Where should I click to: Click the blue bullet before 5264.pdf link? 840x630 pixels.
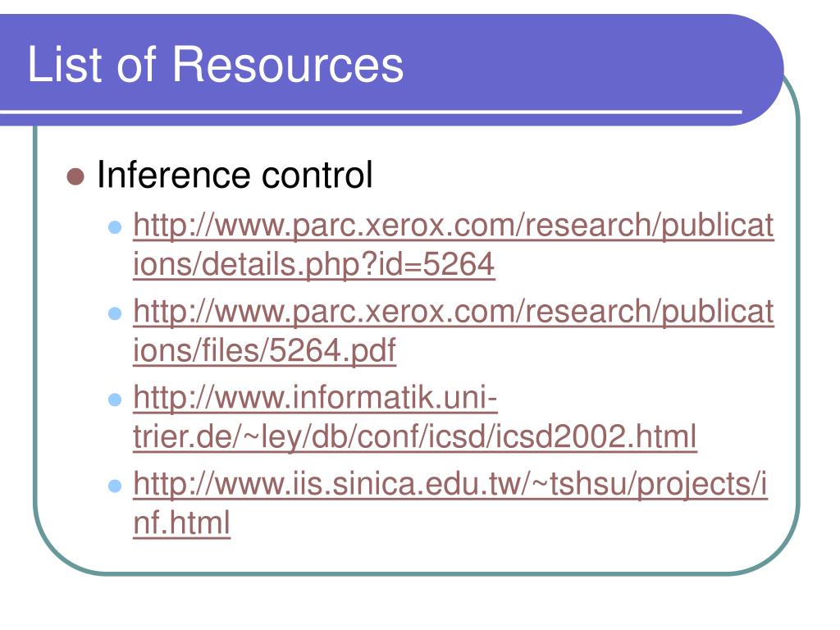point(115,313)
